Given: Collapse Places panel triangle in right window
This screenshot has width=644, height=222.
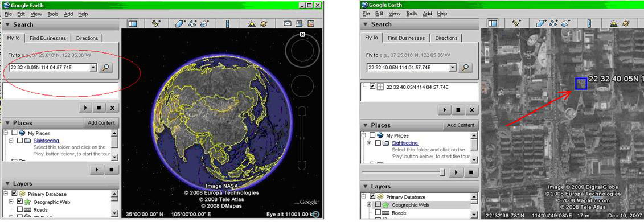Looking at the screenshot, I should (365, 125).
